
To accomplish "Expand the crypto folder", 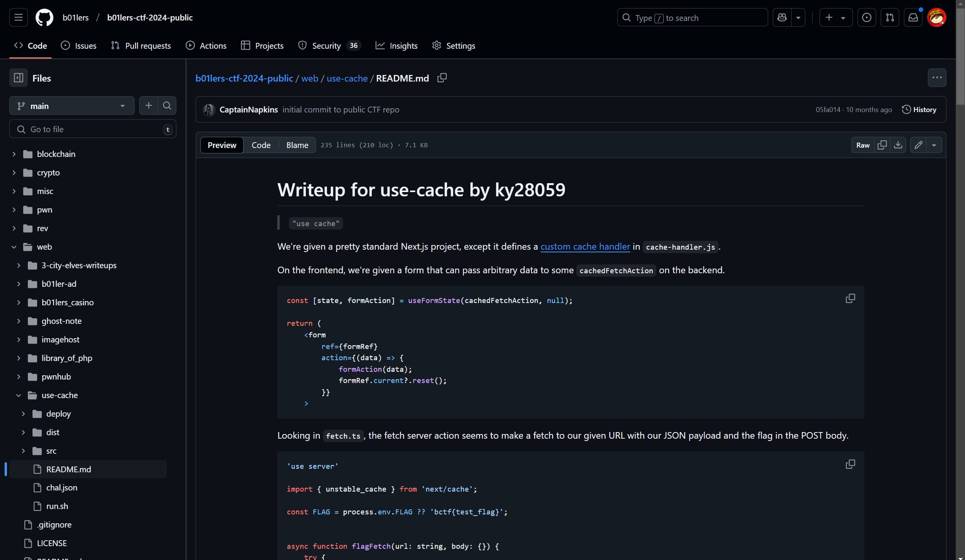I will click(14, 173).
